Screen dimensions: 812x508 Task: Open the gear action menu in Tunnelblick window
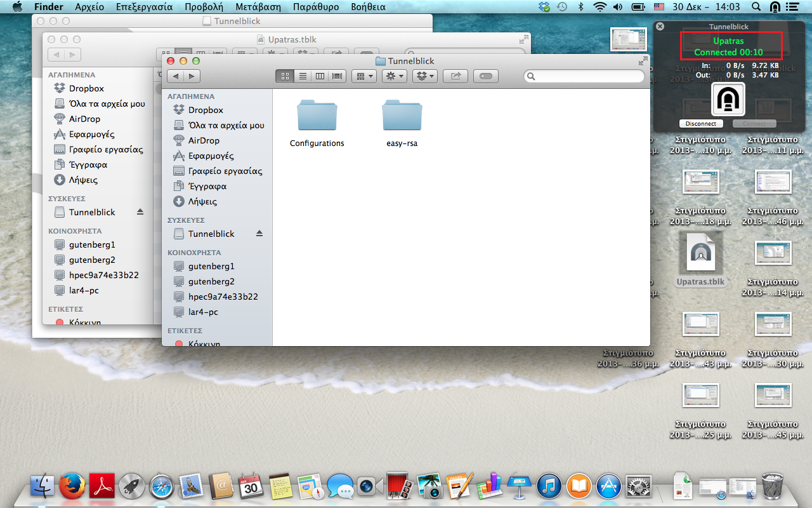tap(395, 76)
